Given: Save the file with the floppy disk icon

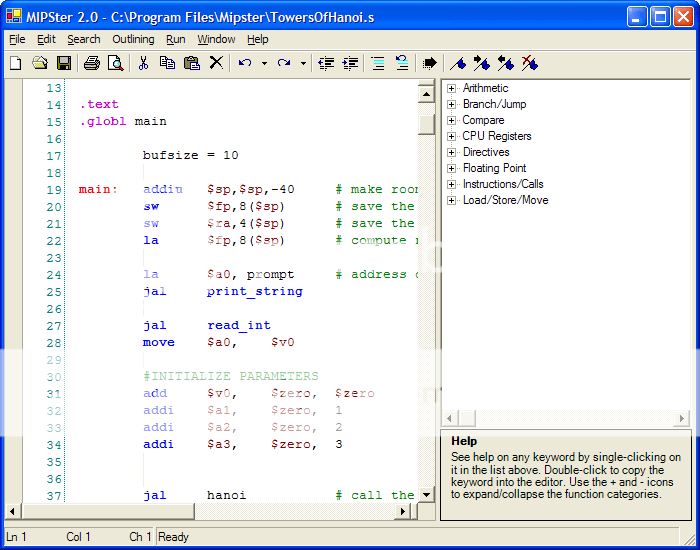Looking at the screenshot, I should click(64, 63).
